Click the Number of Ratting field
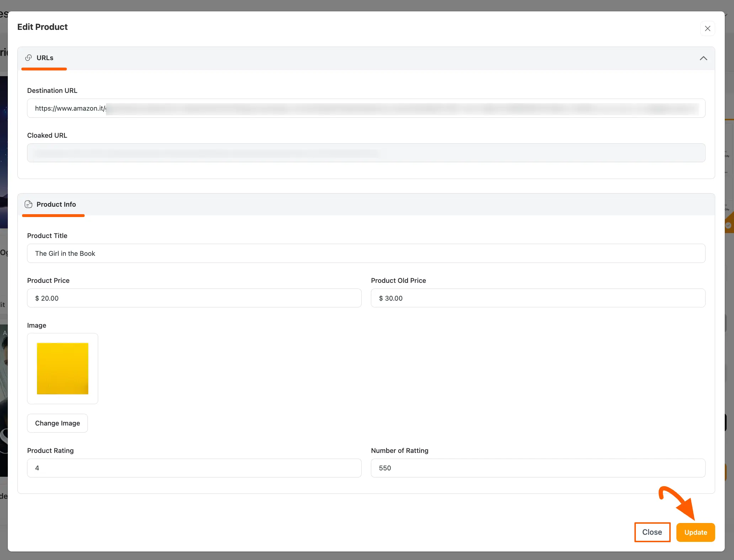Image resolution: width=734 pixels, height=560 pixels. pos(538,468)
